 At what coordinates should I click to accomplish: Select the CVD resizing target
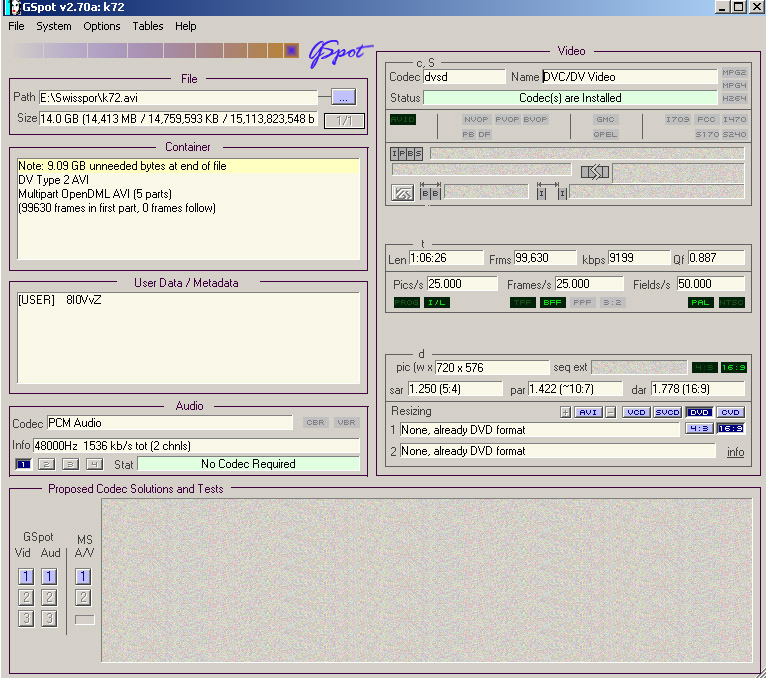(730, 412)
